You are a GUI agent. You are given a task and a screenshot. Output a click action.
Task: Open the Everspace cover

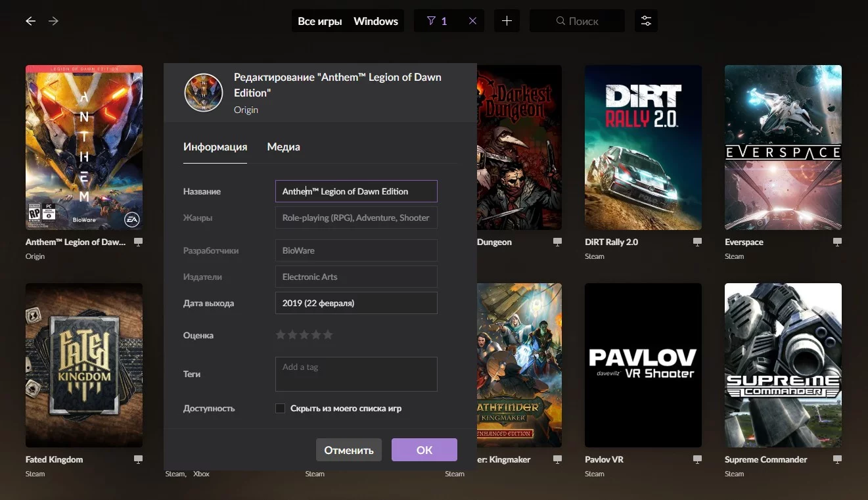(x=783, y=147)
